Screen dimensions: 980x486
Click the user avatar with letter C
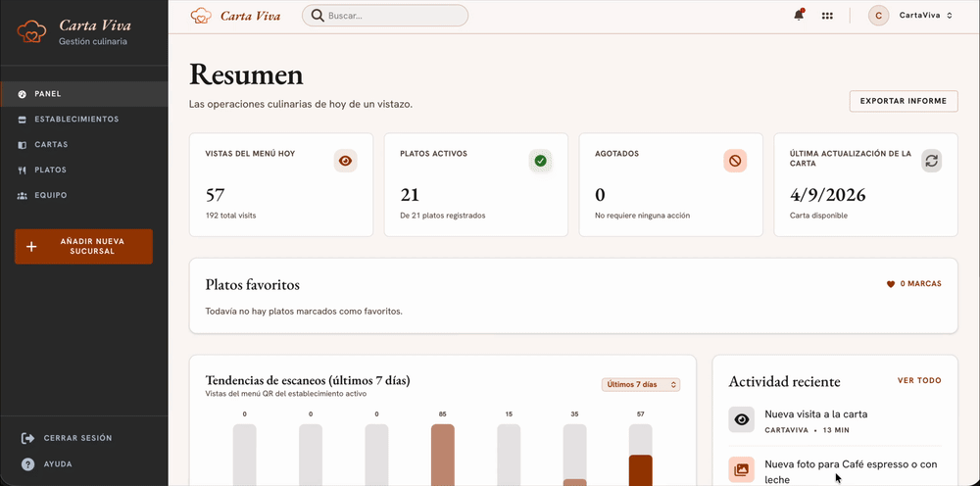pyautogui.click(x=878, y=16)
